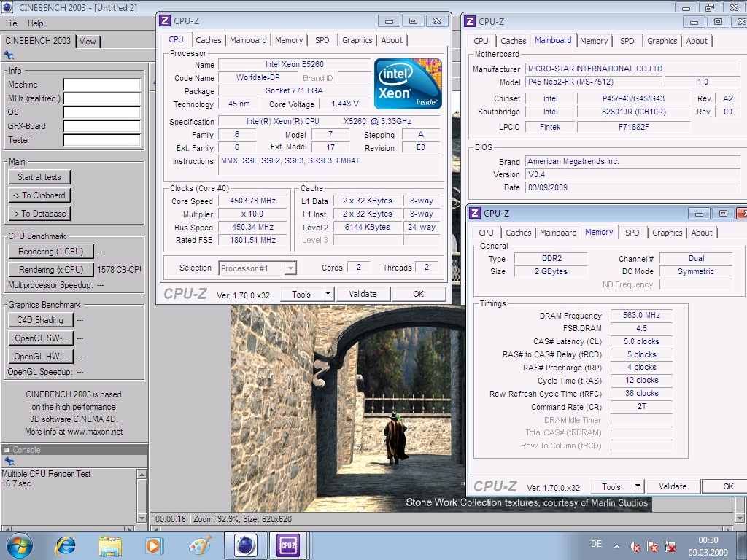Click the OS input field

click(102, 112)
